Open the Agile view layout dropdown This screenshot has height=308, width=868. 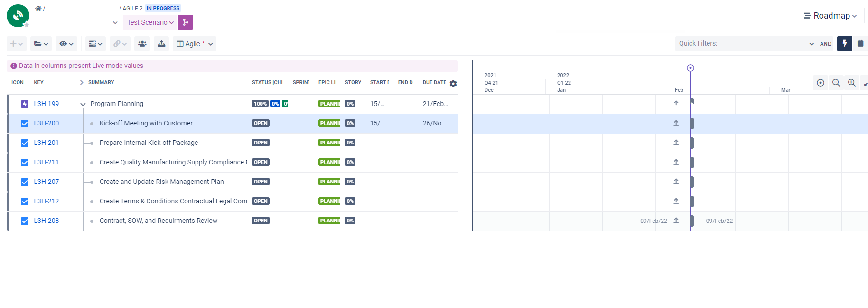[195, 44]
